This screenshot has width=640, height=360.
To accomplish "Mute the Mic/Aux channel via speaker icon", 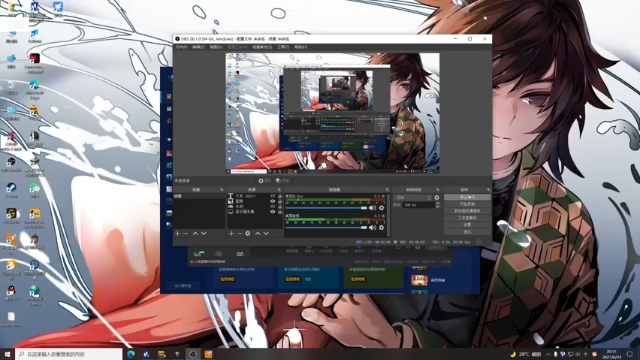I will 372,208.
